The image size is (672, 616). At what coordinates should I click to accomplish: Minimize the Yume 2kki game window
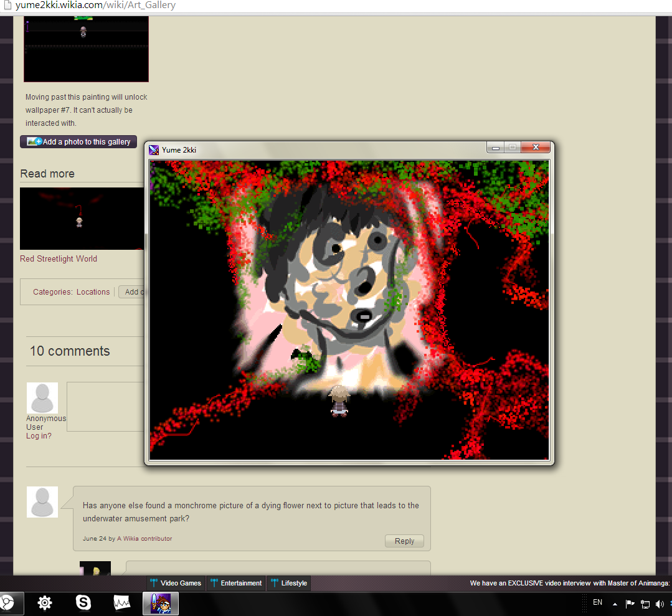pyautogui.click(x=495, y=148)
